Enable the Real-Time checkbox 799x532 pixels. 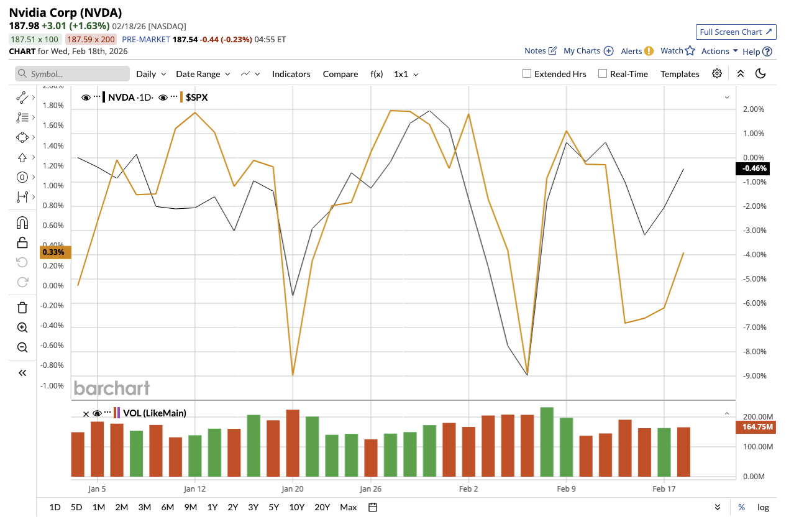602,73
